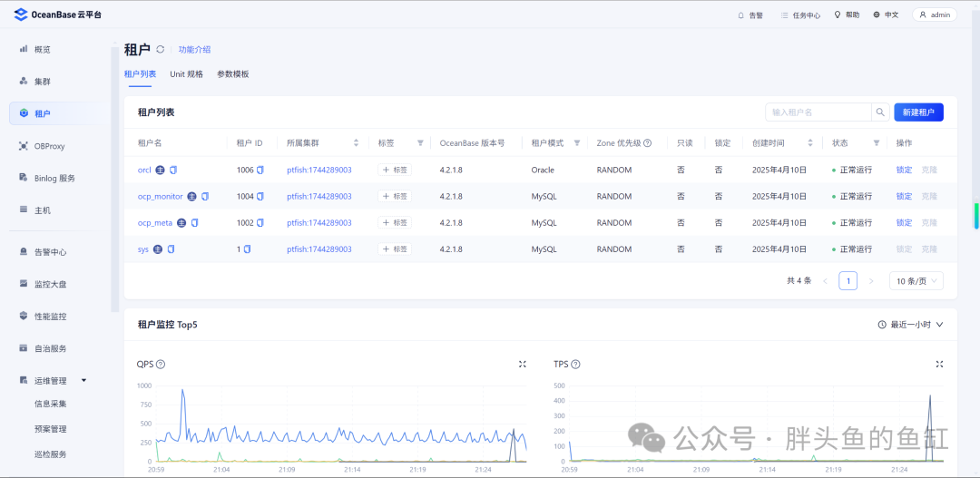
Task: Click the 输入租户名 search field
Action: coord(818,112)
